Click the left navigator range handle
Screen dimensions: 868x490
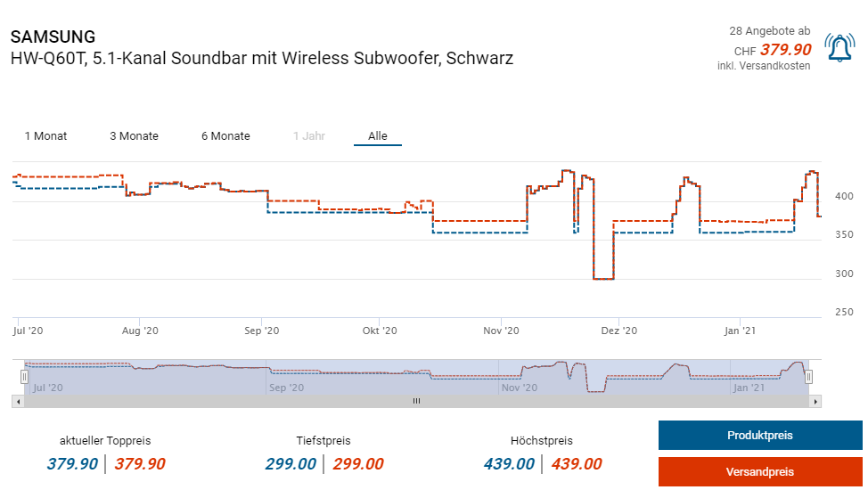(x=25, y=377)
